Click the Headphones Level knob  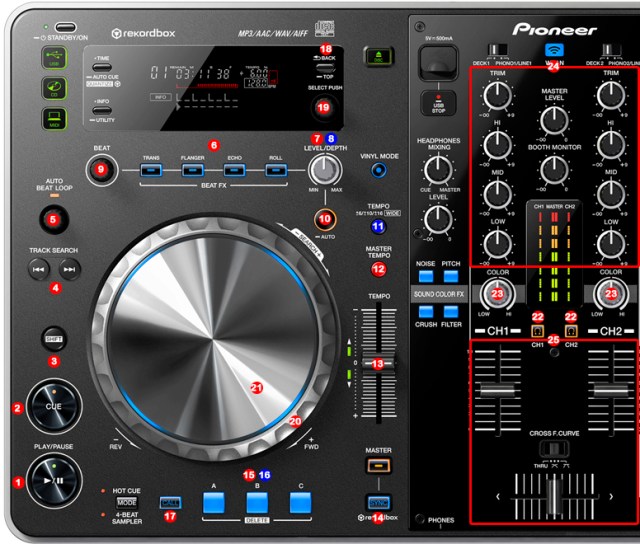[x=438, y=220]
